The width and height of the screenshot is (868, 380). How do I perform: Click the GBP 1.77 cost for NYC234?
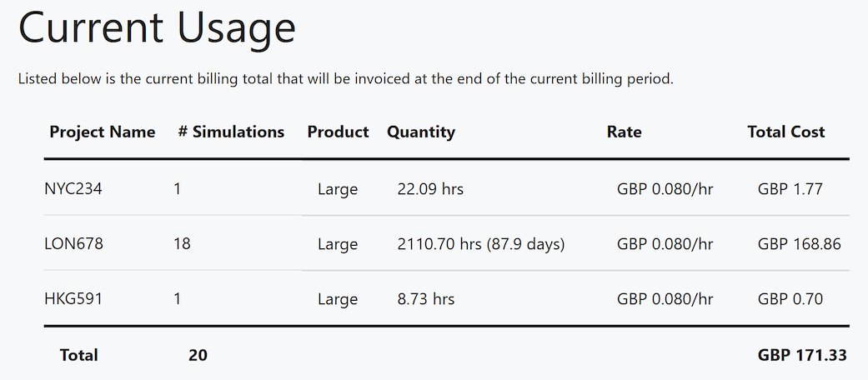pos(790,189)
